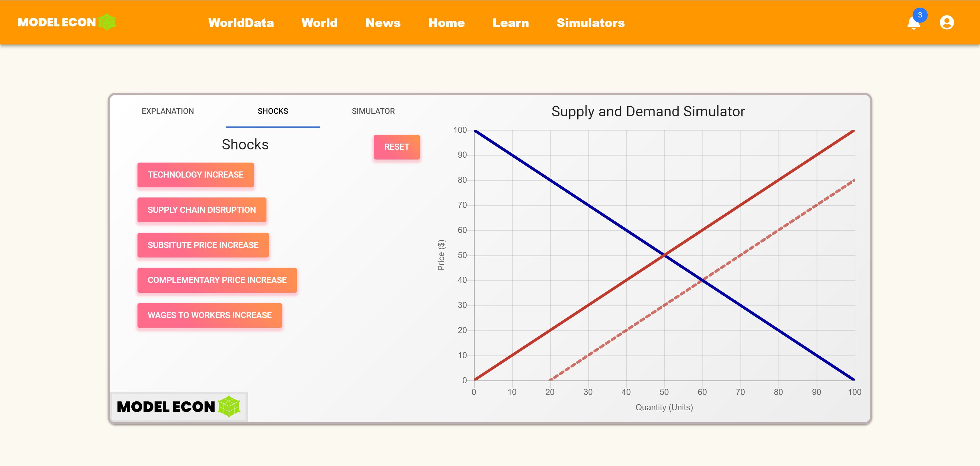The image size is (980, 466).
Task: Open the user account profile icon
Action: [947, 22]
